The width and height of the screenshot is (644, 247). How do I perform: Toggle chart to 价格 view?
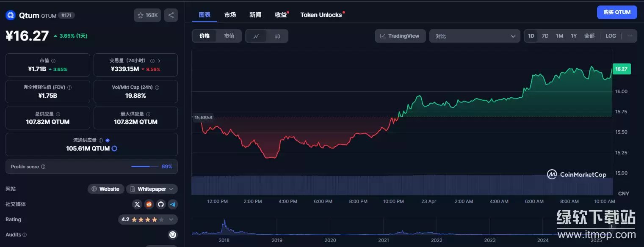[x=205, y=36]
